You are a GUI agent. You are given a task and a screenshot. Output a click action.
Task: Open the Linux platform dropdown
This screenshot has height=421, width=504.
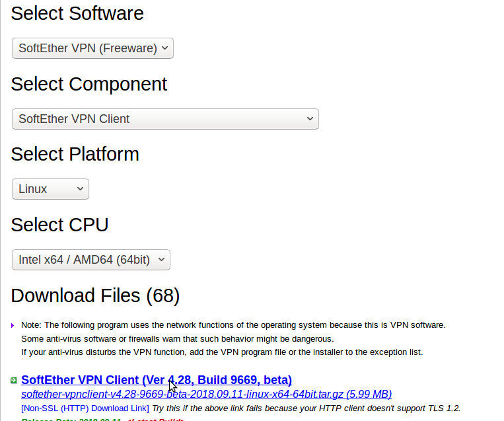point(50,189)
